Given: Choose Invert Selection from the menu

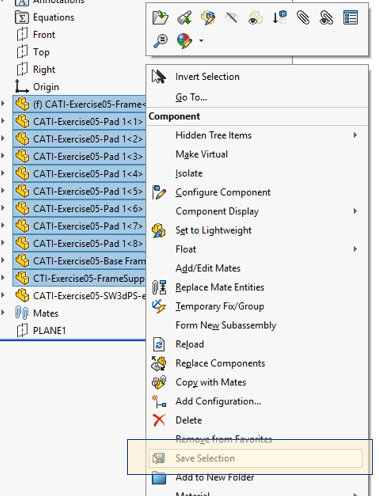Looking at the screenshot, I should 257,77.
